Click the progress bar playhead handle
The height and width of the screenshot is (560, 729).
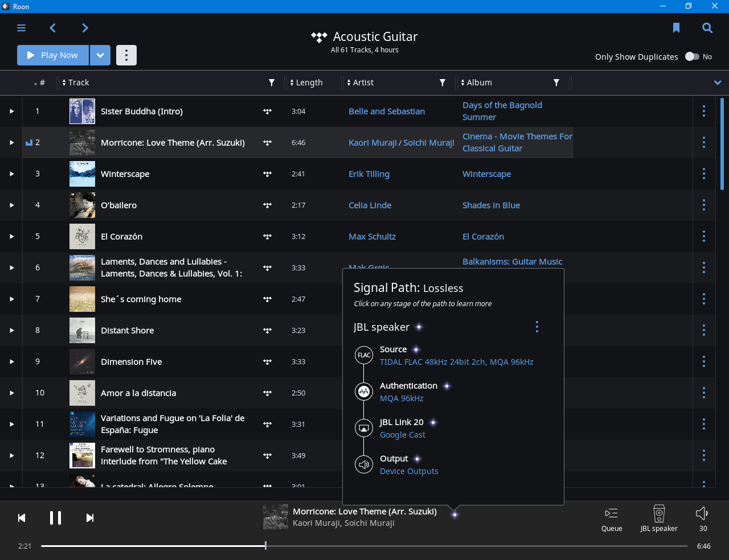[x=265, y=546]
